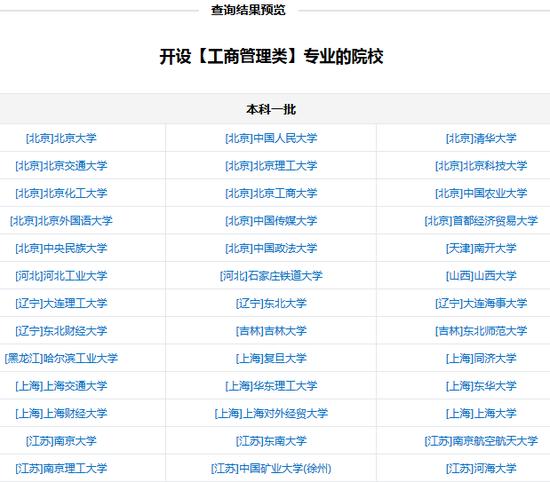Screen dimensions: 550x482
Task: Open [江苏]南京航空航天大学 link
Action: pos(481,441)
